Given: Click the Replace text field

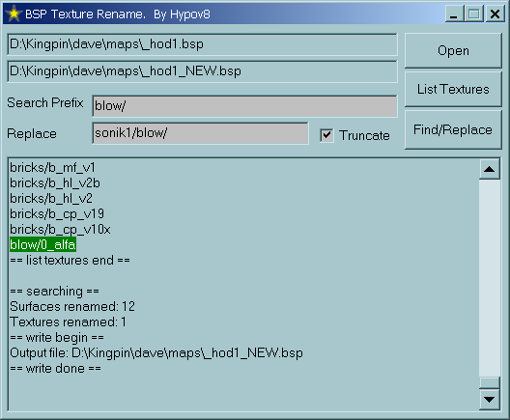Looking at the screenshot, I should coord(200,133).
